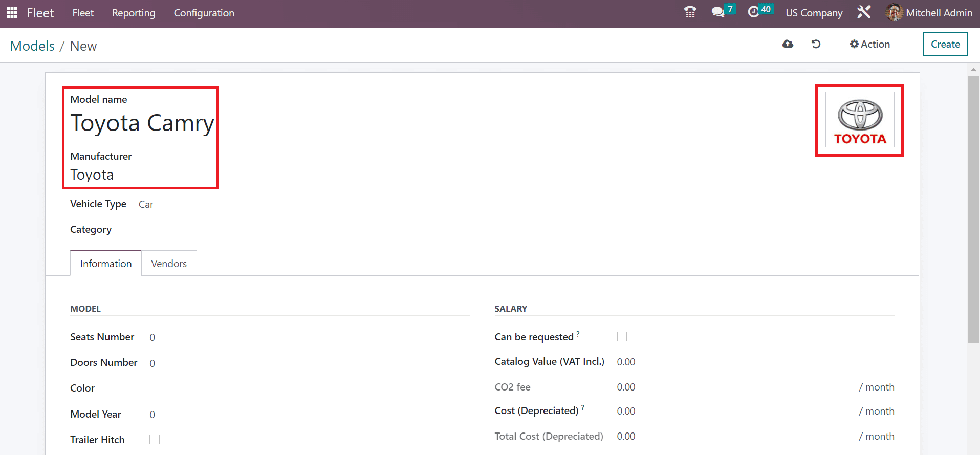Click the New breadcrumb text
This screenshot has height=455, width=980.
[x=83, y=46]
